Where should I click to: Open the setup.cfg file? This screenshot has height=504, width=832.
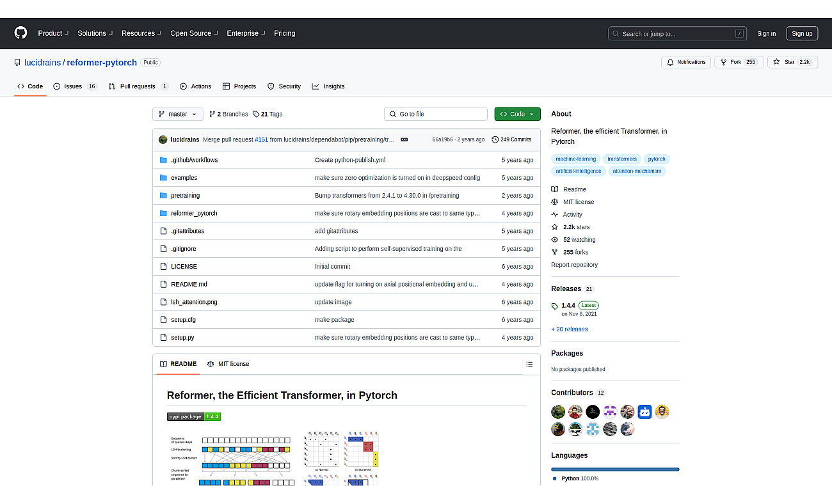point(183,320)
